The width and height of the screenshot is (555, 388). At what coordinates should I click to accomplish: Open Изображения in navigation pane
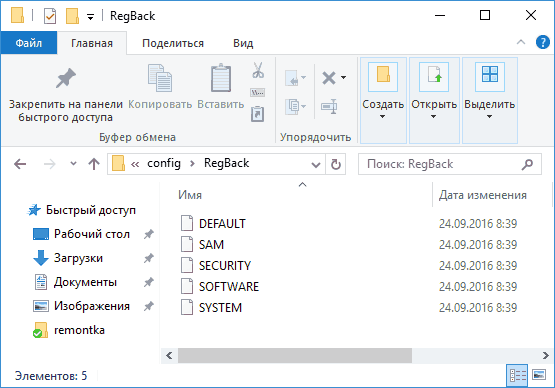pos(92,306)
